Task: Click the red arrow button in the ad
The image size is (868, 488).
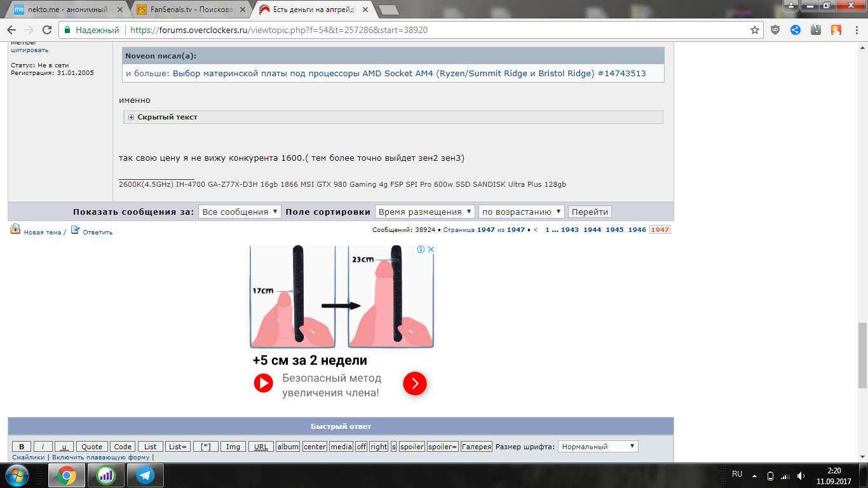Action: tap(415, 383)
